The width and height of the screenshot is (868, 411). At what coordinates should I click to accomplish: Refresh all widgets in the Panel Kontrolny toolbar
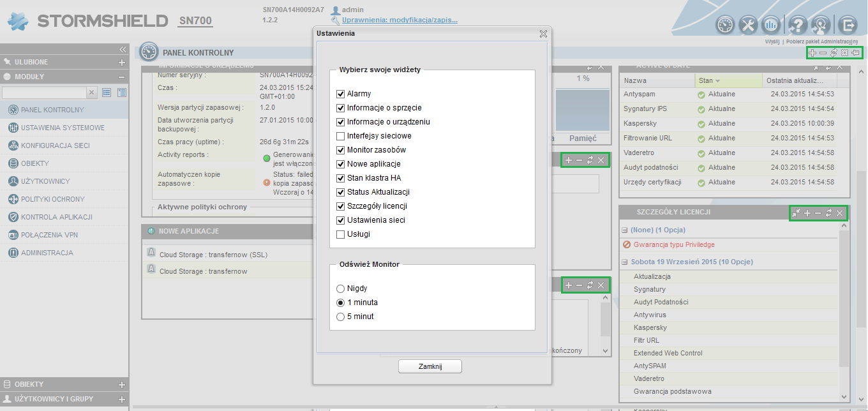click(x=834, y=53)
